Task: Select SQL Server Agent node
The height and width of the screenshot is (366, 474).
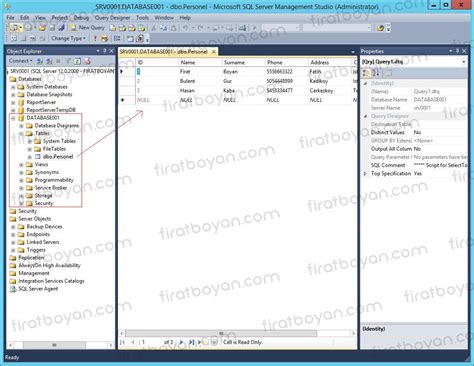Action: (38, 289)
